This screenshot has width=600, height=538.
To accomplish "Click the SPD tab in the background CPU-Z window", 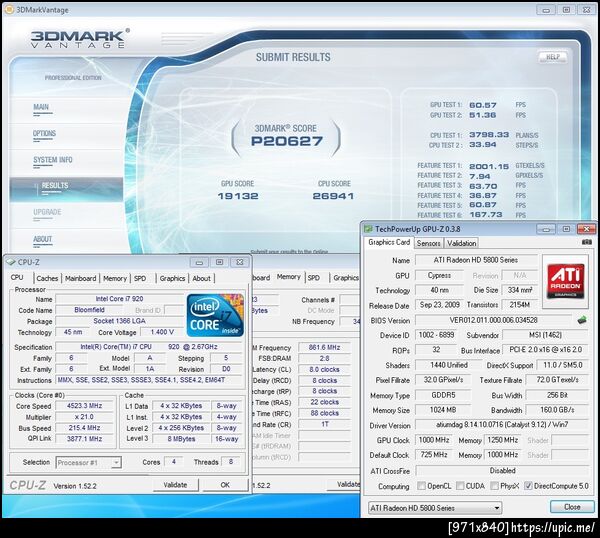I will coord(313,277).
